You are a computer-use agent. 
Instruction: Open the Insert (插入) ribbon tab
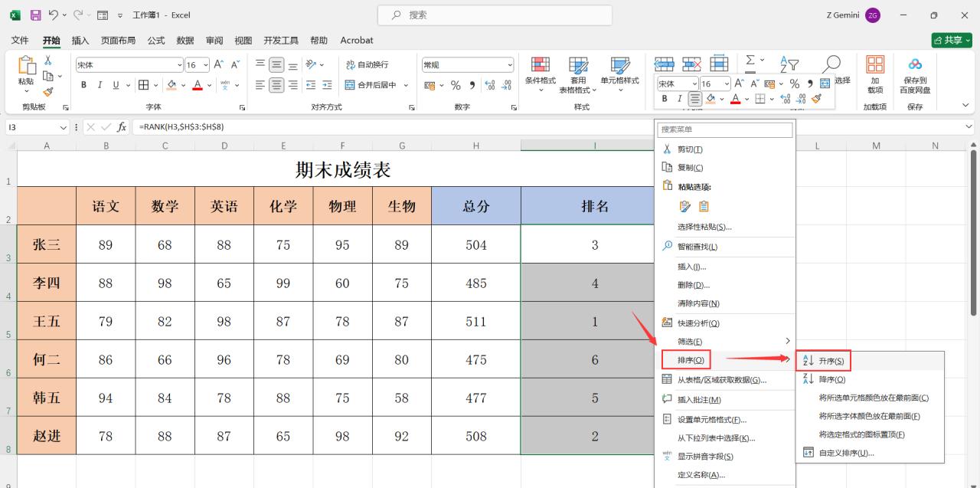click(80, 40)
